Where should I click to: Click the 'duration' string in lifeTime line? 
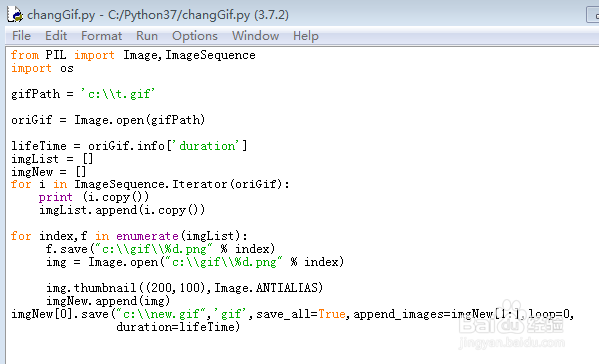tap(207, 146)
